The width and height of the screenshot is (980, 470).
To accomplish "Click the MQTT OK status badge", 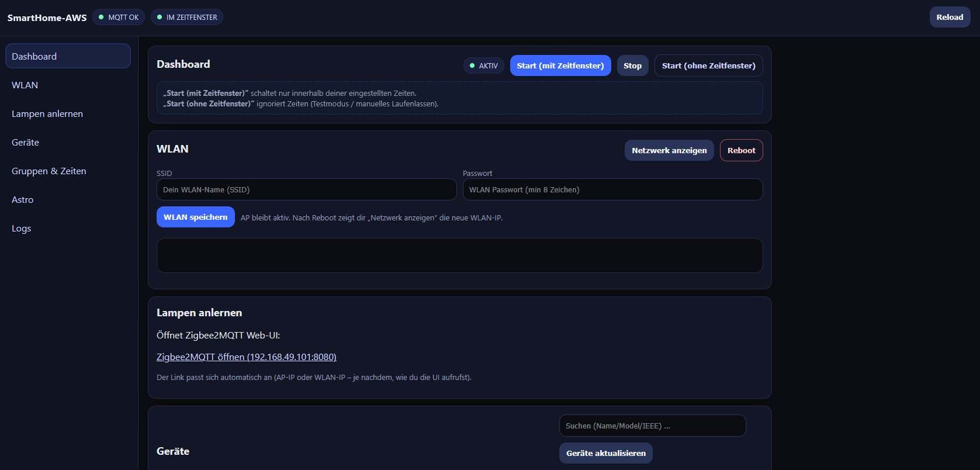I will point(119,17).
